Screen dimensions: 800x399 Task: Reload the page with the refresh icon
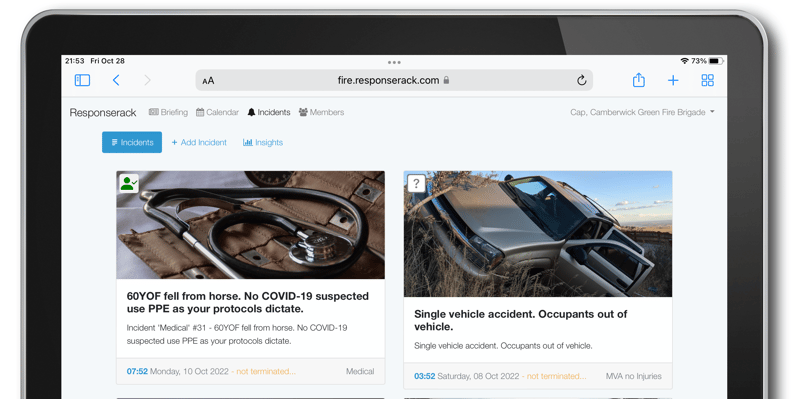click(x=581, y=80)
